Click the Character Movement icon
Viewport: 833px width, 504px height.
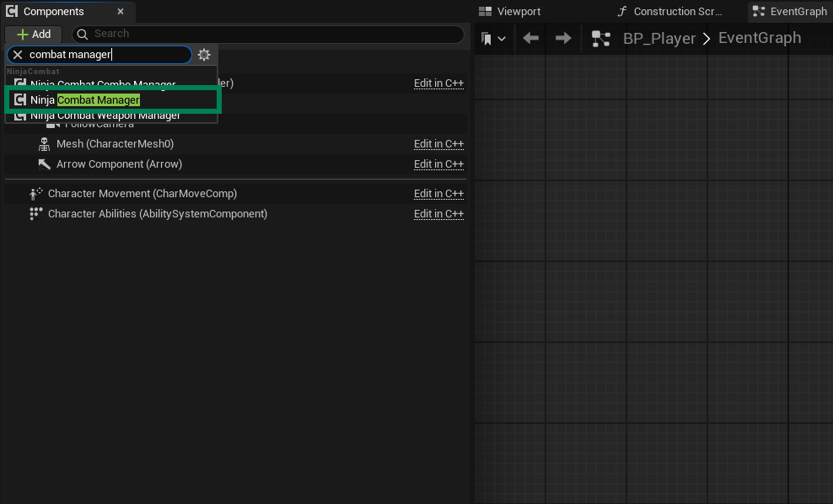(x=36, y=194)
